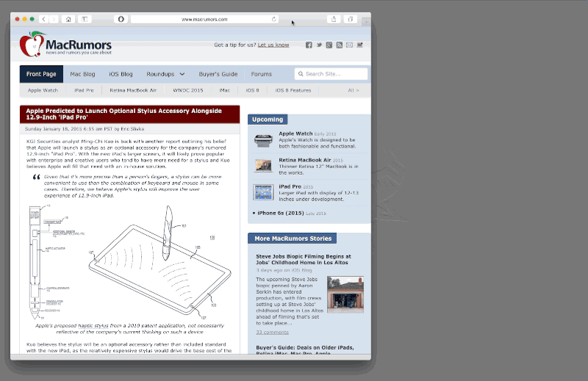Open Buyer's Guide Deals on Older iPads story
The width and height of the screenshot is (588, 381).
click(305, 350)
